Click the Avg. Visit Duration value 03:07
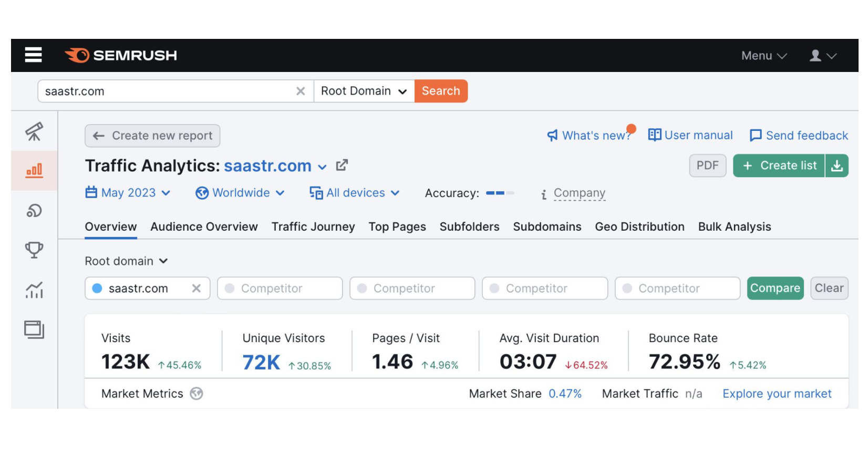The height and width of the screenshot is (454, 868). (x=528, y=362)
